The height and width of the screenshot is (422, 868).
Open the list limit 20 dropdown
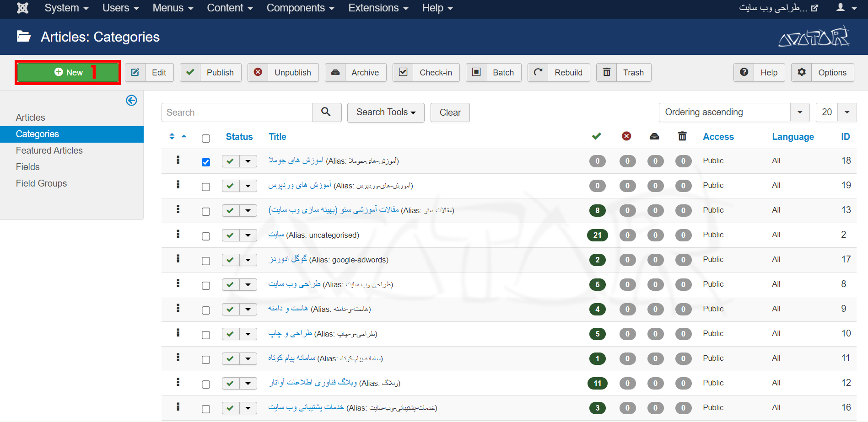pyautogui.click(x=836, y=112)
